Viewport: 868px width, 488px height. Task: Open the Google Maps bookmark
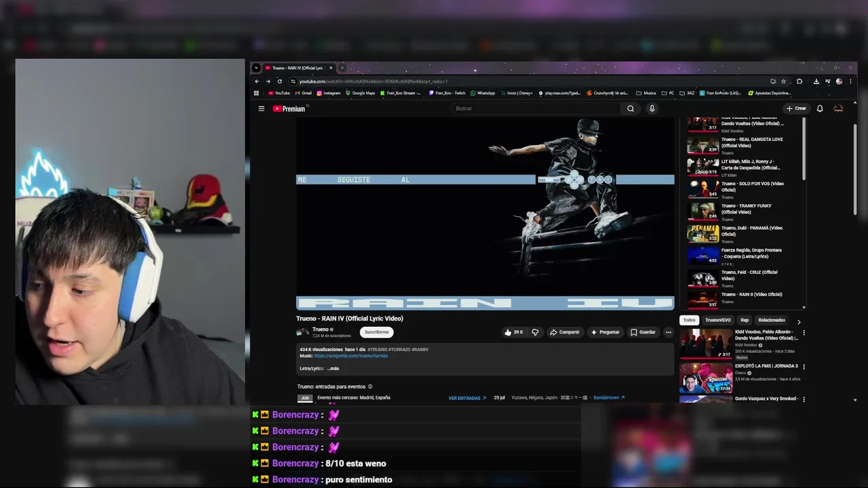coord(360,93)
